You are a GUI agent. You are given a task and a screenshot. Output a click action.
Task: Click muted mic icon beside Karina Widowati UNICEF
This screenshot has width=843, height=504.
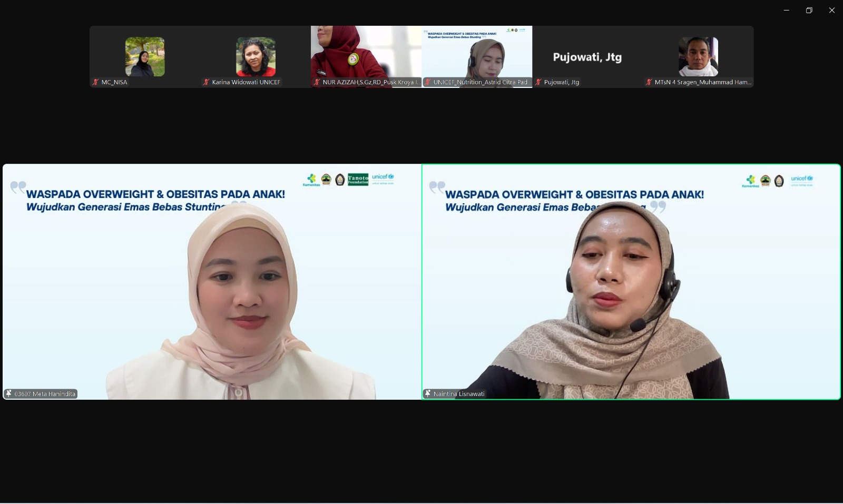[x=207, y=82]
